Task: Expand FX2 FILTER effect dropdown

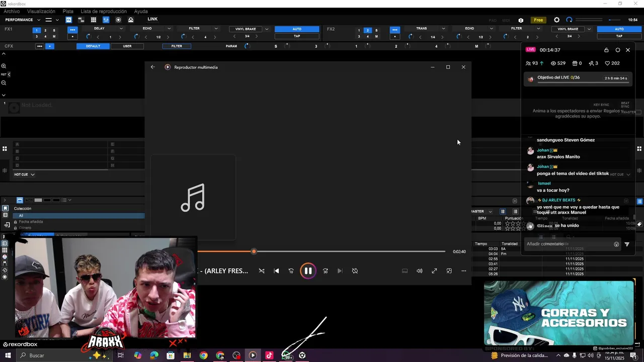Action: [538, 29]
